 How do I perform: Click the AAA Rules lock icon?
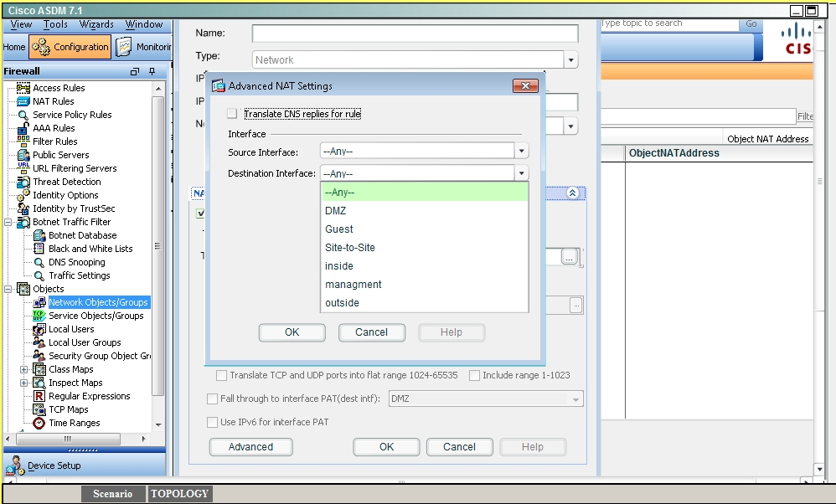23,128
